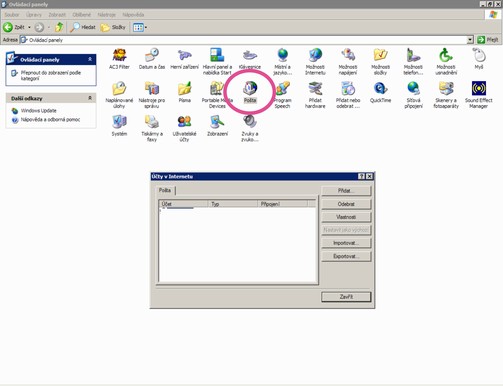Click the Importovat button

click(346, 243)
